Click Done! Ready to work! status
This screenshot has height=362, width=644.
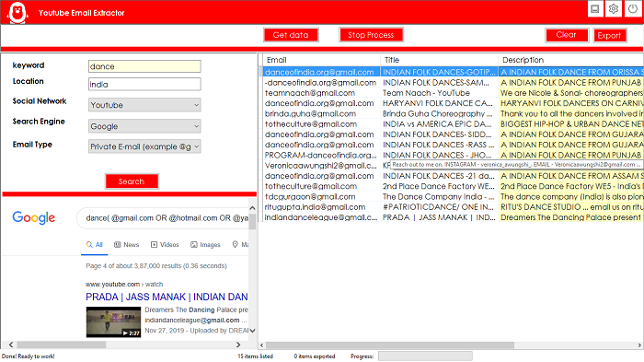pyautogui.click(x=28, y=356)
